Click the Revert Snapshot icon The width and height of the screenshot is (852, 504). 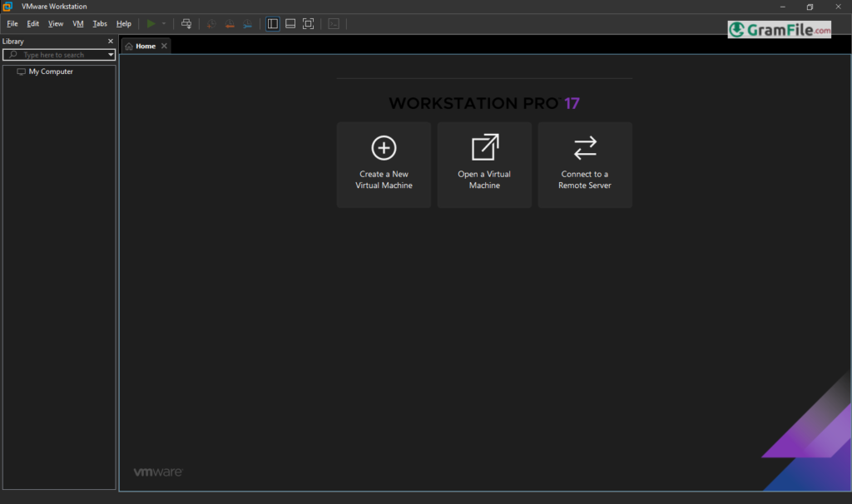pyautogui.click(x=229, y=23)
